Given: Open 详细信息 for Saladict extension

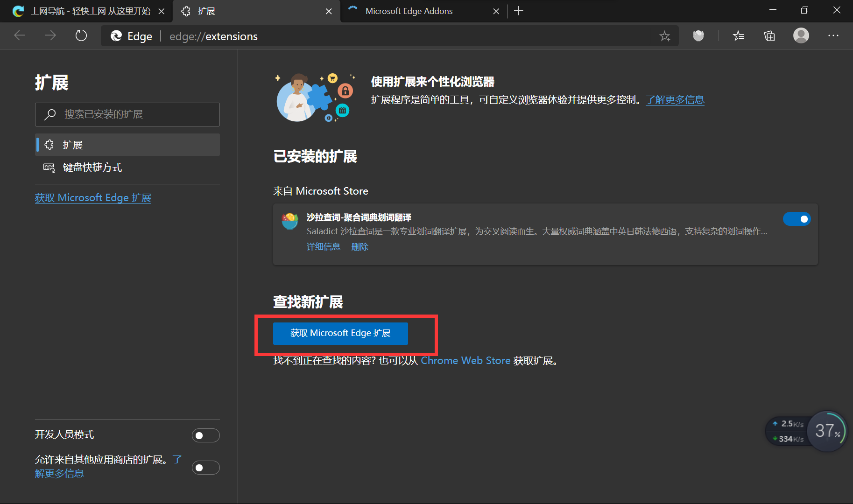Looking at the screenshot, I should [323, 246].
